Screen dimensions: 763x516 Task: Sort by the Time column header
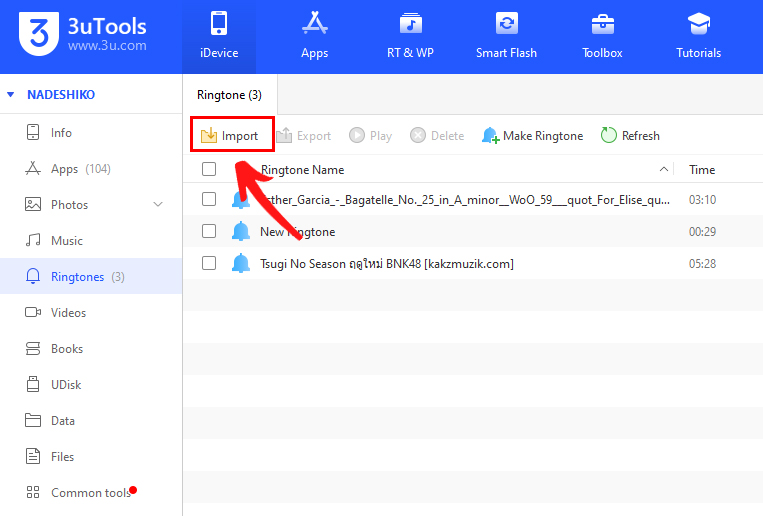tap(702, 169)
